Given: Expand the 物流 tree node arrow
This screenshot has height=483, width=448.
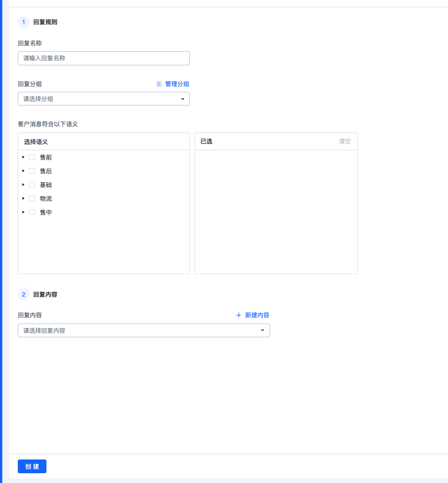Looking at the screenshot, I should tap(24, 198).
